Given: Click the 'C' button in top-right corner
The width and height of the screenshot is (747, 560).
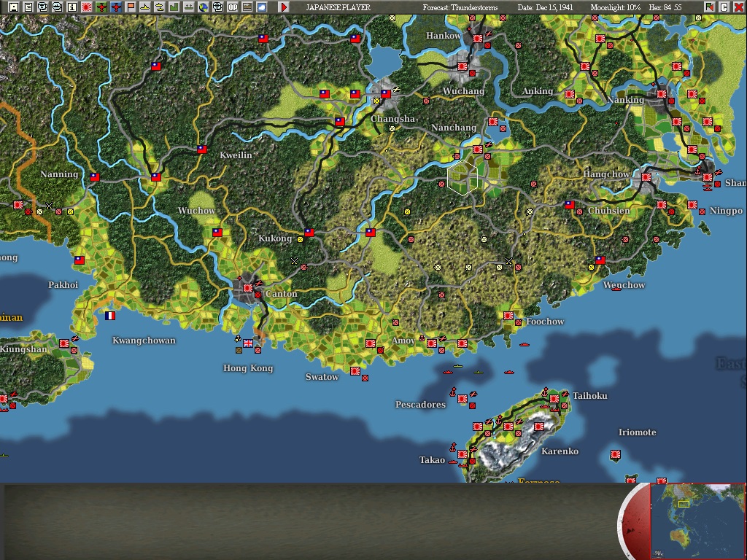Looking at the screenshot, I should [x=724, y=7].
